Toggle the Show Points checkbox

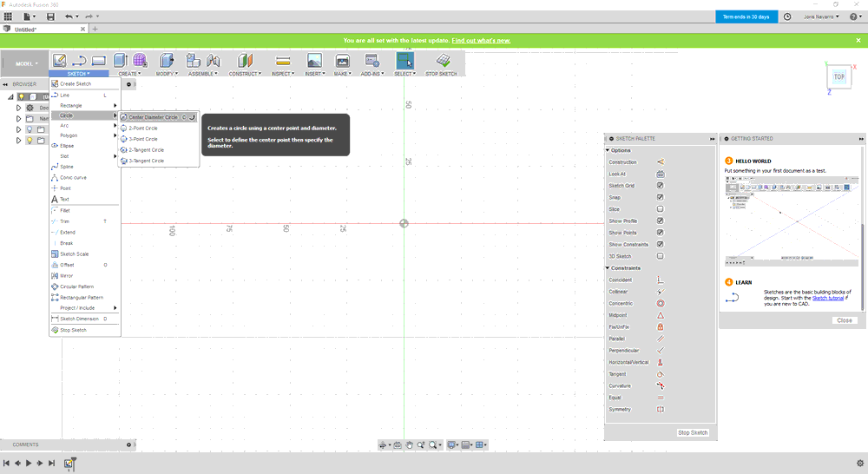point(660,233)
